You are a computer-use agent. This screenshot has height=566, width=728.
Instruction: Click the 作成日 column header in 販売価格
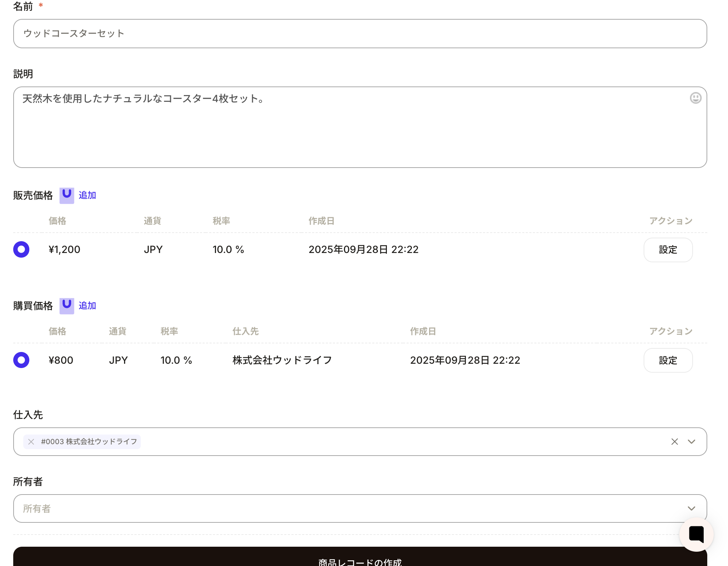click(x=321, y=221)
